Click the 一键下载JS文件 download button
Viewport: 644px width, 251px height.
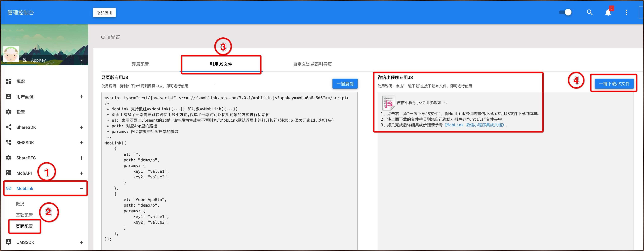coord(614,84)
